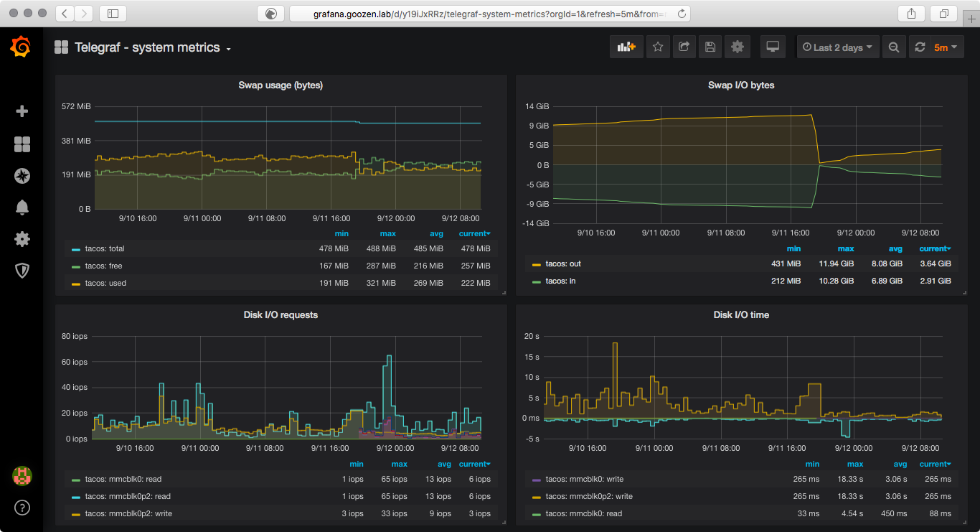
Task: Open the Server Admin shield icon
Action: click(x=22, y=270)
